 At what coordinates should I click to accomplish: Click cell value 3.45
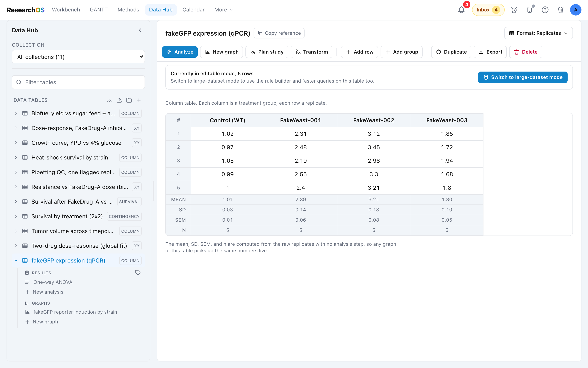click(373, 147)
